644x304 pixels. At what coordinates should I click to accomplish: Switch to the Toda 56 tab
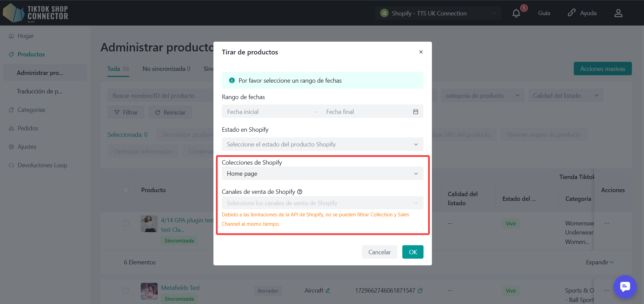(118, 69)
